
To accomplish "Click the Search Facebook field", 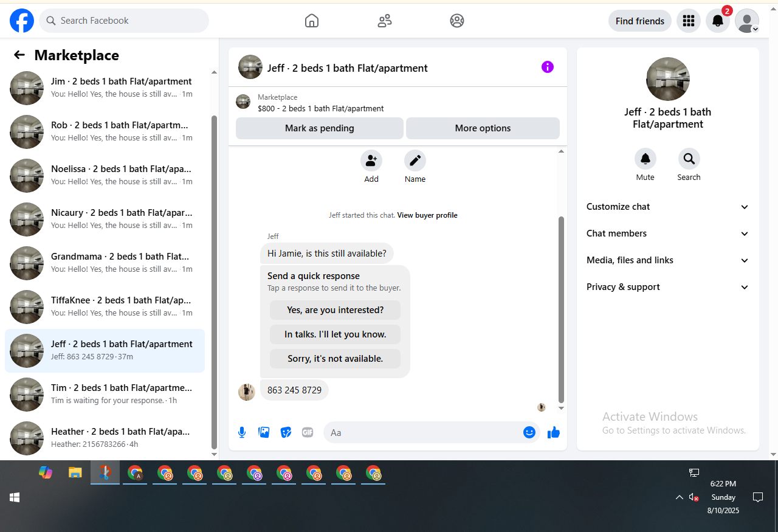I will tap(124, 21).
